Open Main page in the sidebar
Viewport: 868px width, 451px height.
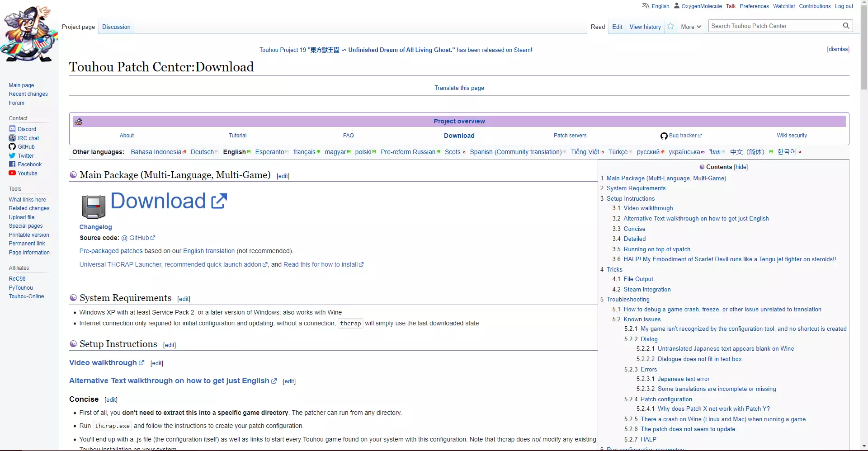tap(21, 85)
